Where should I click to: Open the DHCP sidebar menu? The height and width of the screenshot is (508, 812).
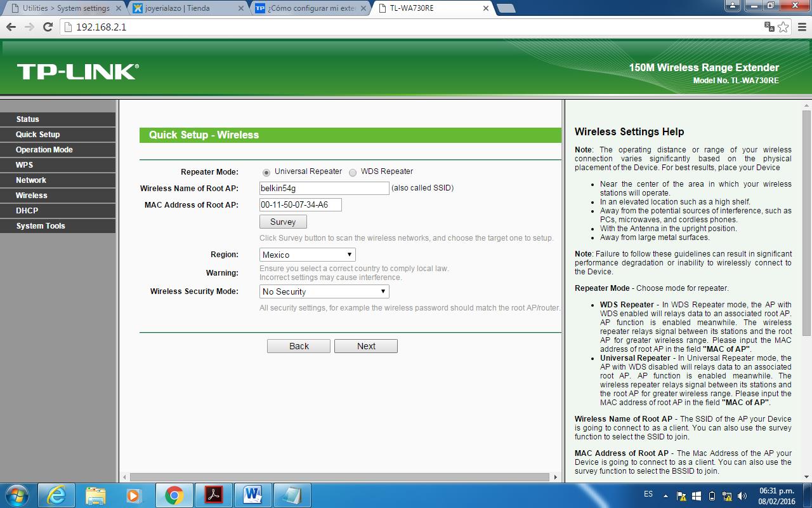[x=58, y=211]
